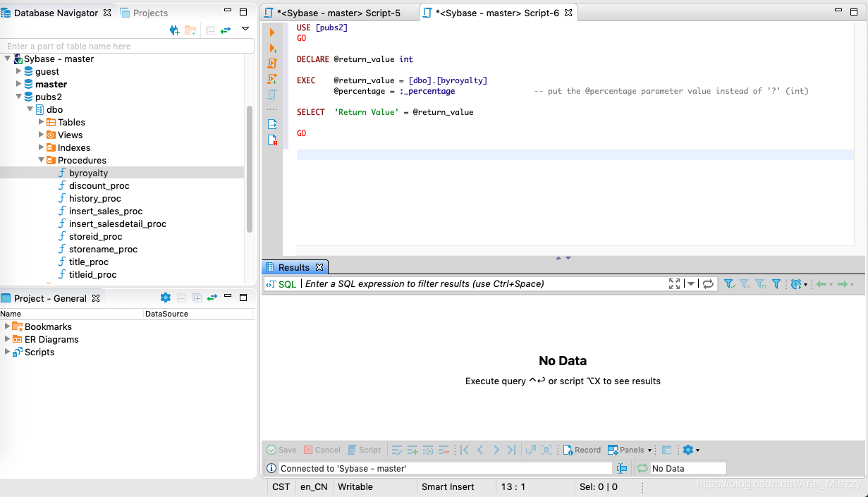Add a new row icon
Screen dimensions: 868x497
click(412, 450)
